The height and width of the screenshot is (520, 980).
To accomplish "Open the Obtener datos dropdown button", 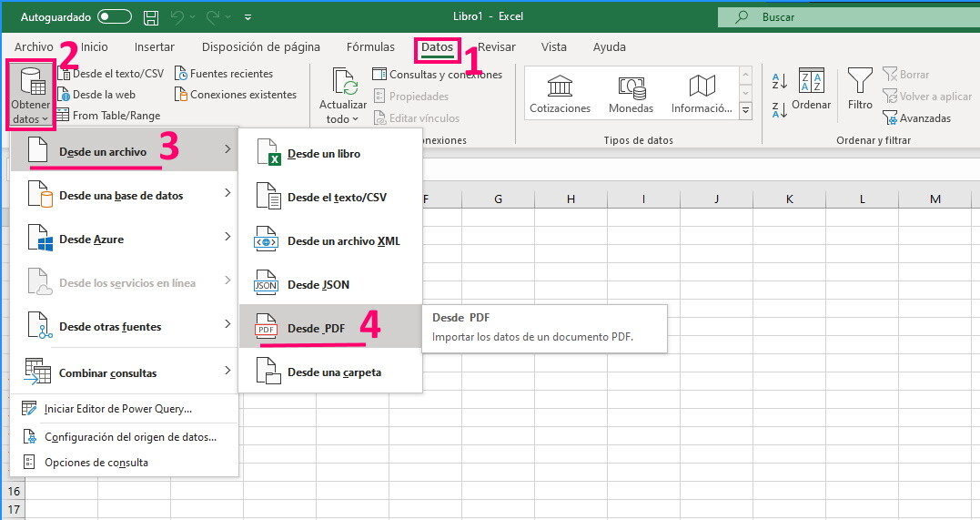I will pos(31,95).
